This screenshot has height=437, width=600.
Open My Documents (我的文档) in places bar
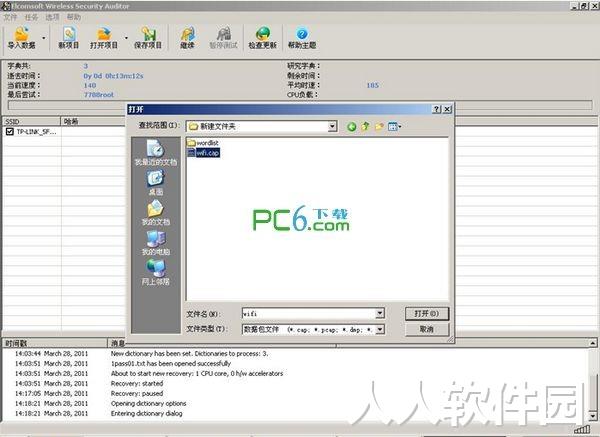point(155,213)
